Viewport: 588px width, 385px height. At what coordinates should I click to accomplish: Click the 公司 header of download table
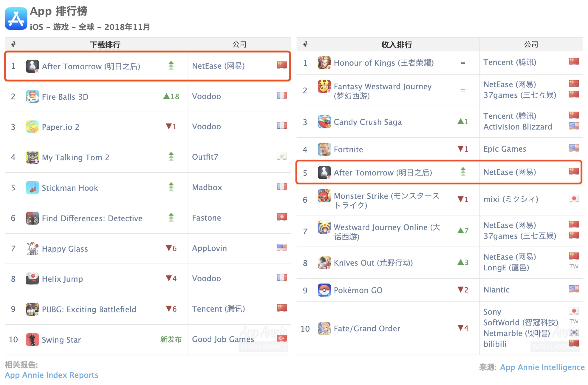[x=239, y=44]
